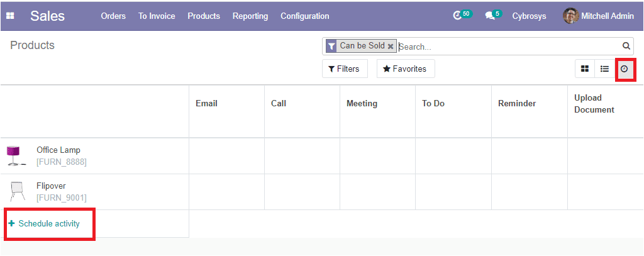The height and width of the screenshot is (256, 644).
Task: Remove the Can be Sold filter
Action: pos(391,46)
